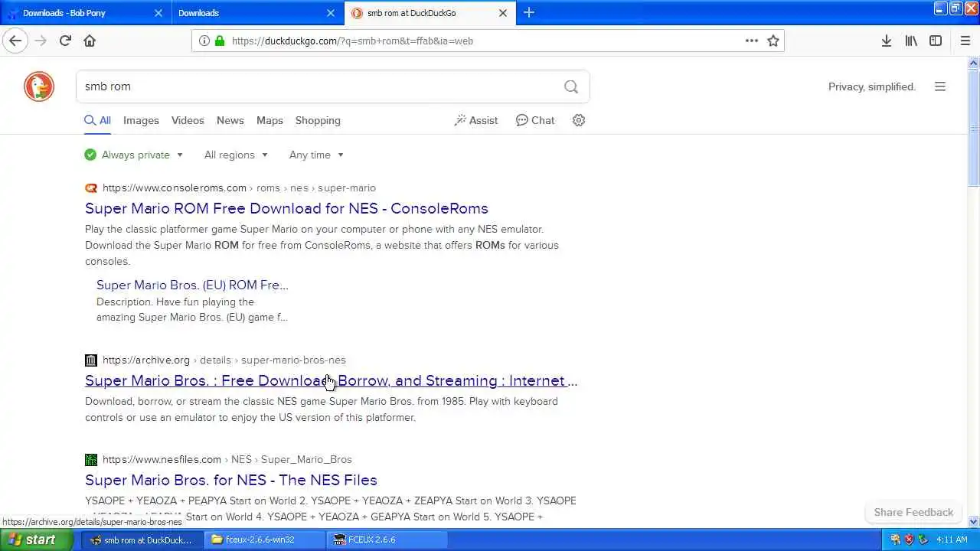
Task: Open the Internet Archive Super Mario Bros. result
Action: 331,380
